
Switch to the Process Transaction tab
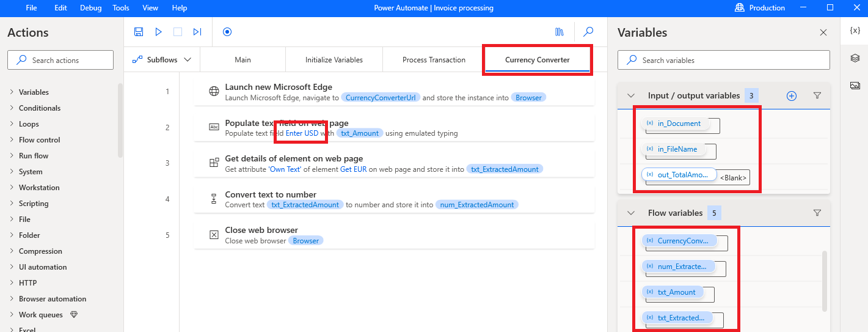[x=434, y=60]
